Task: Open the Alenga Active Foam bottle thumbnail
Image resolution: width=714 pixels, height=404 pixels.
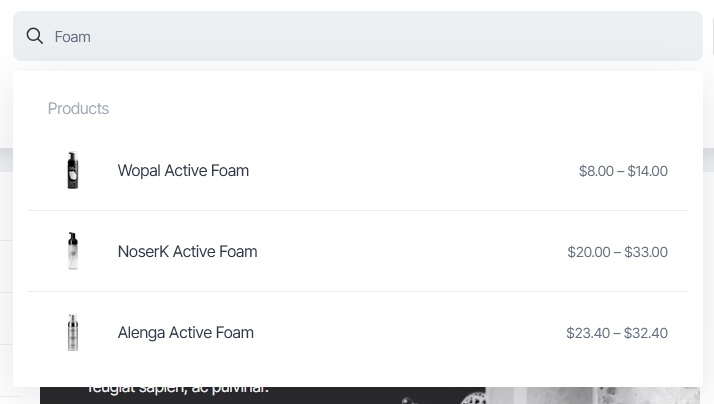Action: [73, 333]
